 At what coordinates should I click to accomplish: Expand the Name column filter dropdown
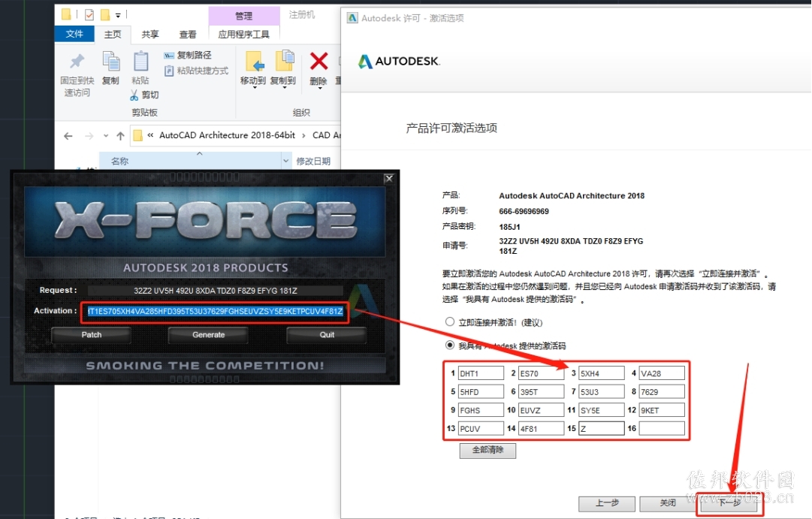pyautogui.click(x=286, y=161)
